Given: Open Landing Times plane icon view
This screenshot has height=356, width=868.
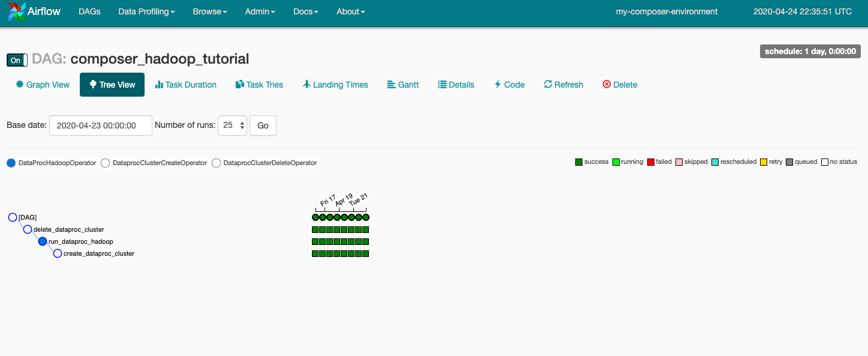Looking at the screenshot, I should [307, 85].
